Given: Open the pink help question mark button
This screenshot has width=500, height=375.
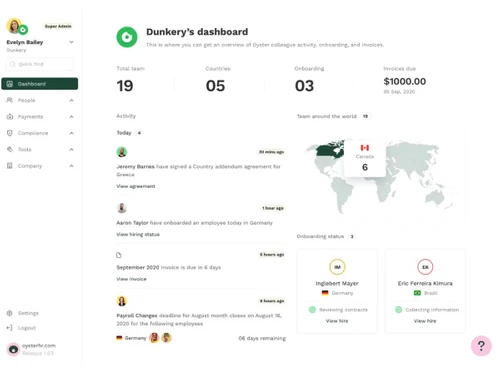Looking at the screenshot, I should pyautogui.click(x=481, y=346).
